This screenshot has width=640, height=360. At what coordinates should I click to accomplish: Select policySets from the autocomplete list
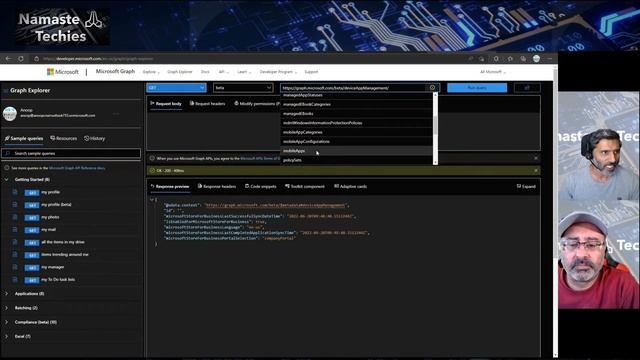pyautogui.click(x=356, y=160)
